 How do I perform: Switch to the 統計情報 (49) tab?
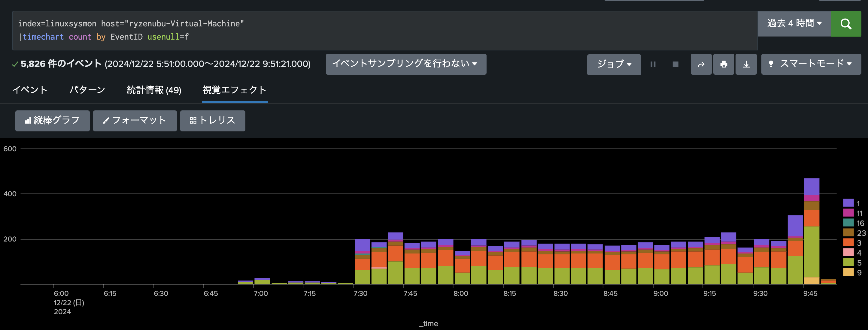coord(154,90)
